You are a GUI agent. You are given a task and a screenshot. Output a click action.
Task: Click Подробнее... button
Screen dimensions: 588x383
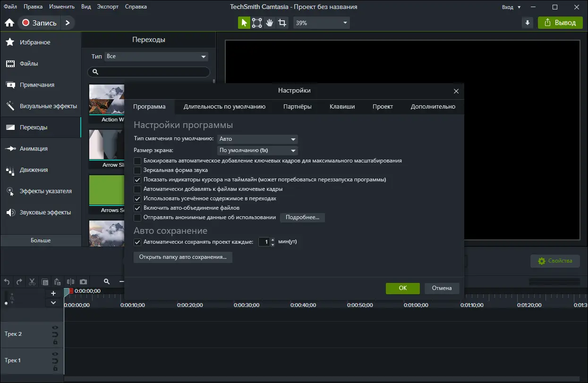[x=303, y=218]
